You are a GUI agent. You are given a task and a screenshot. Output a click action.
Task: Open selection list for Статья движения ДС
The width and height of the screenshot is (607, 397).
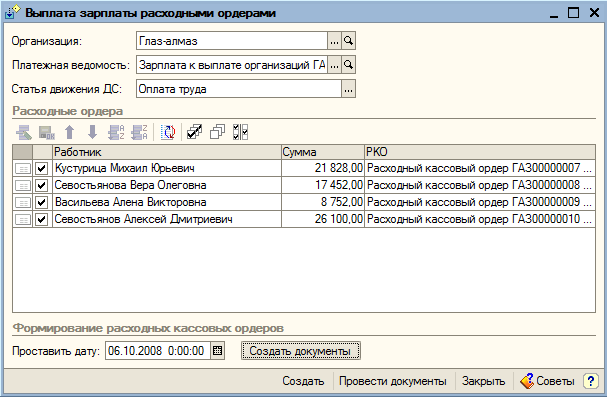pyautogui.click(x=348, y=89)
